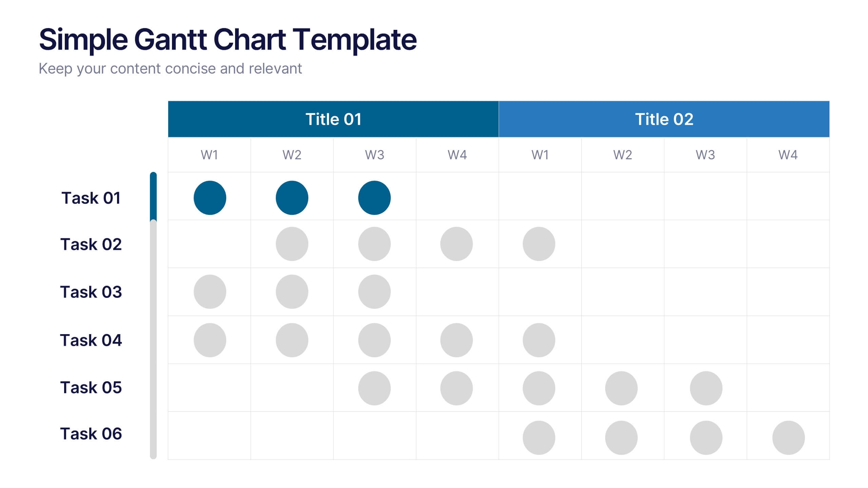
Task: Select the Task 05 circle under Title 02 W3
Action: [706, 388]
